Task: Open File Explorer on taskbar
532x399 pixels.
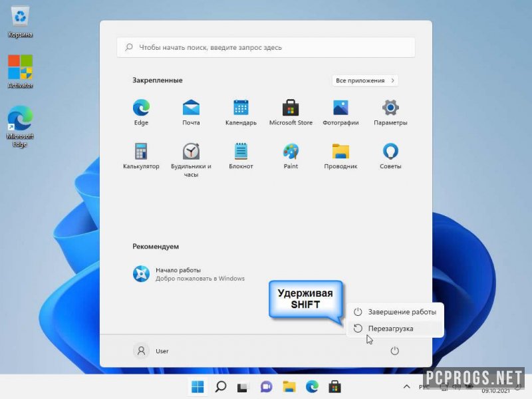Action: 289,386
